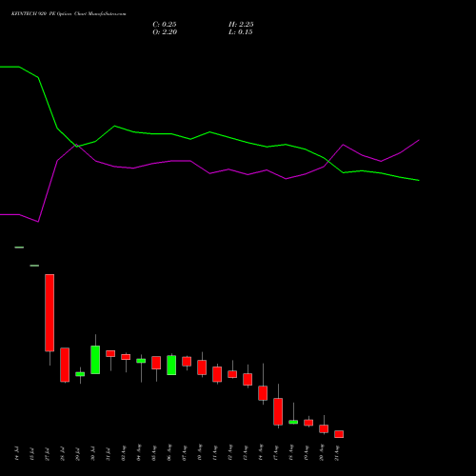Click the 21 Aug date label
The height and width of the screenshot is (476, 476).
click(337, 453)
